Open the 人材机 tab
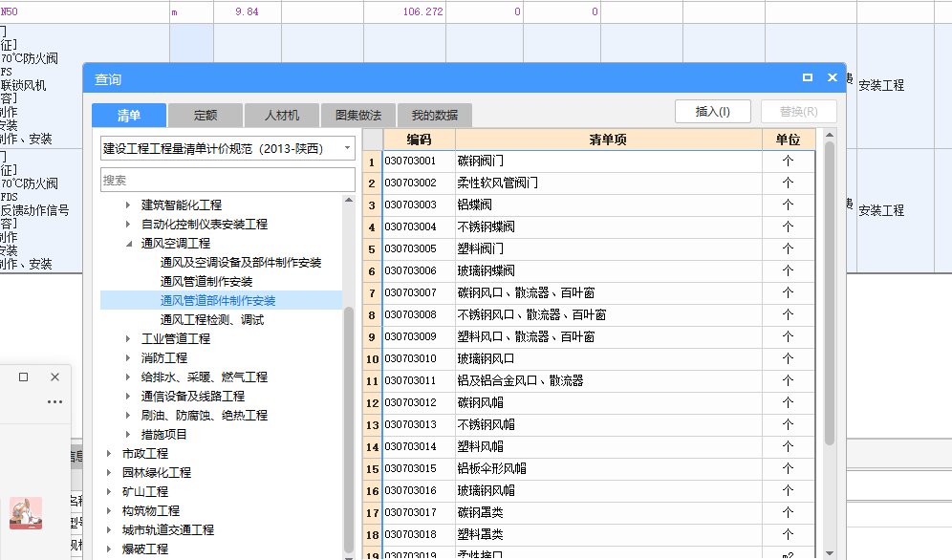The height and width of the screenshot is (560, 952). coord(282,116)
